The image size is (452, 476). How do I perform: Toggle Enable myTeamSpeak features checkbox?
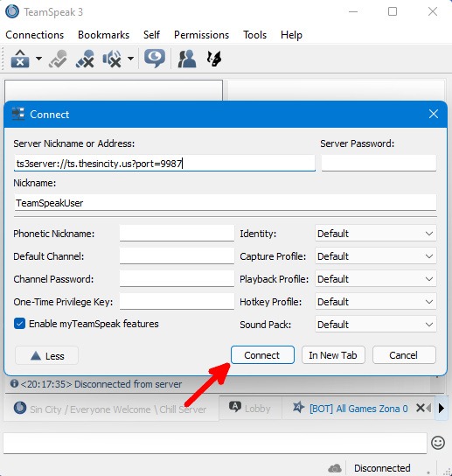pyautogui.click(x=20, y=324)
